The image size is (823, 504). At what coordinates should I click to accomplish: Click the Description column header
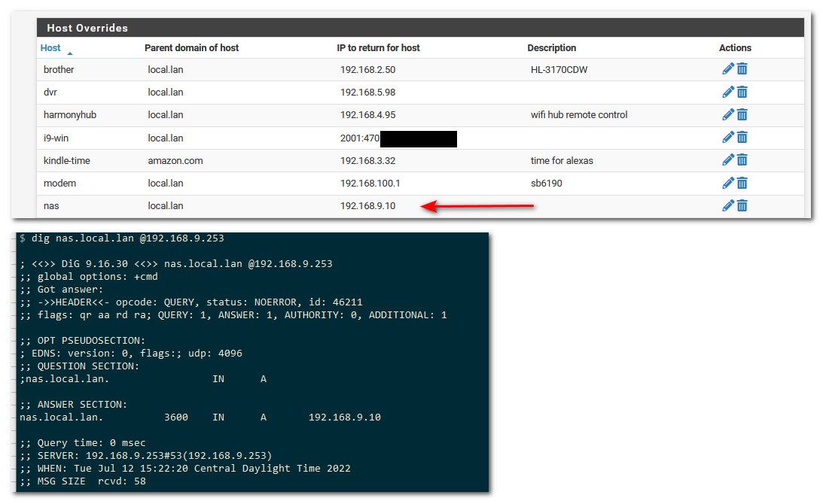(552, 47)
